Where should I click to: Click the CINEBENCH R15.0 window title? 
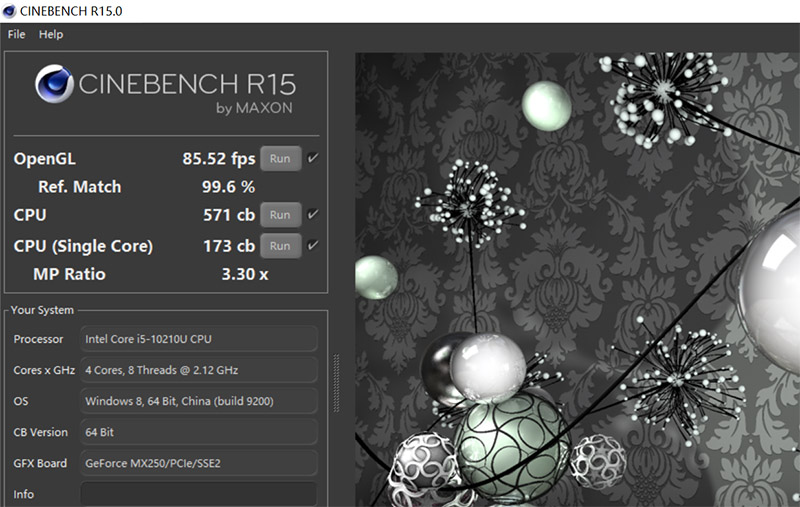(71, 11)
